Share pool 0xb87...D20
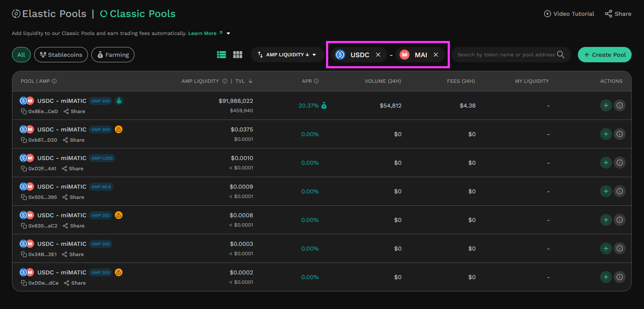The height and width of the screenshot is (309, 644). [73, 140]
